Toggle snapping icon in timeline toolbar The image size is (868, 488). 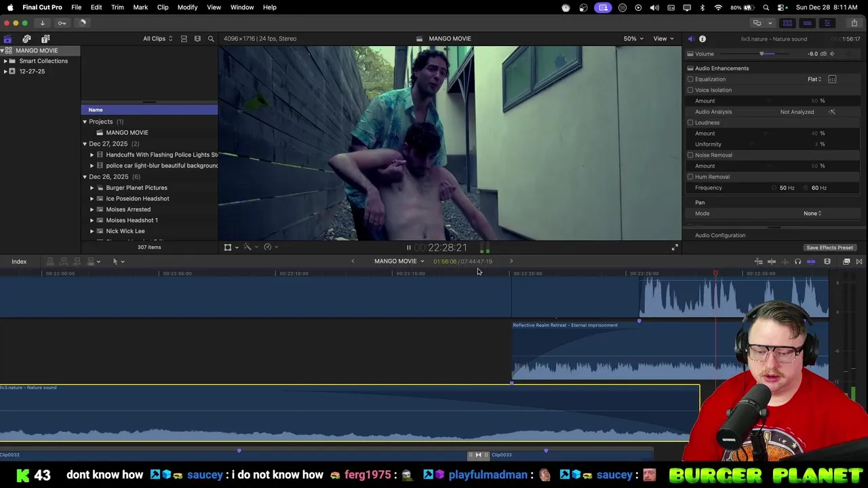point(811,262)
